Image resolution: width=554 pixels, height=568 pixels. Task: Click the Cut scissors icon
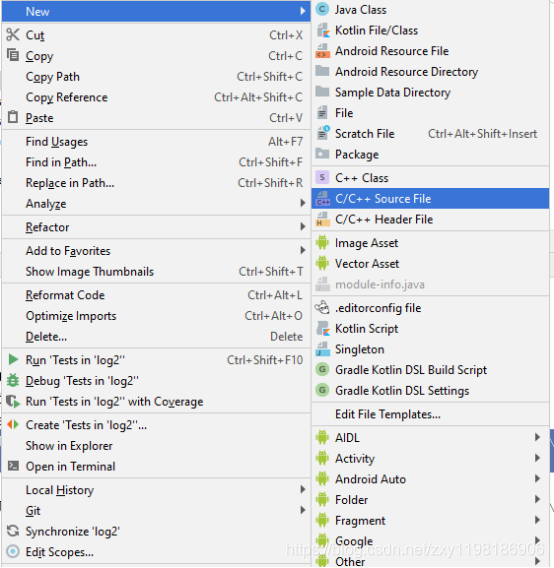tap(13, 35)
